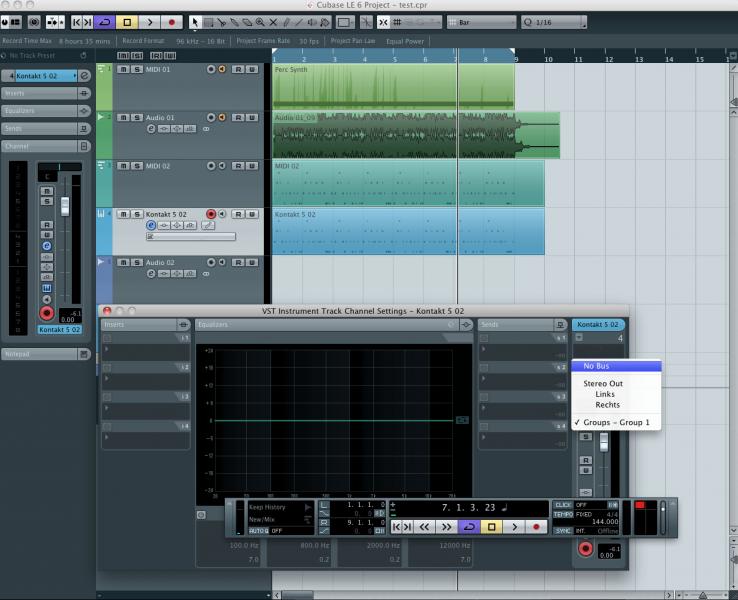Adjust Inspector channel volume fader
Viewport: 738px width, 600px height.
(65, 206)
